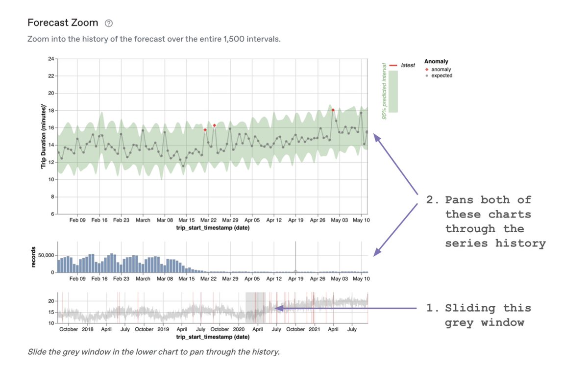Click the 'anomaly' legend entry
The height and width of the screenshot is (367, 588).
click(438, 70)
